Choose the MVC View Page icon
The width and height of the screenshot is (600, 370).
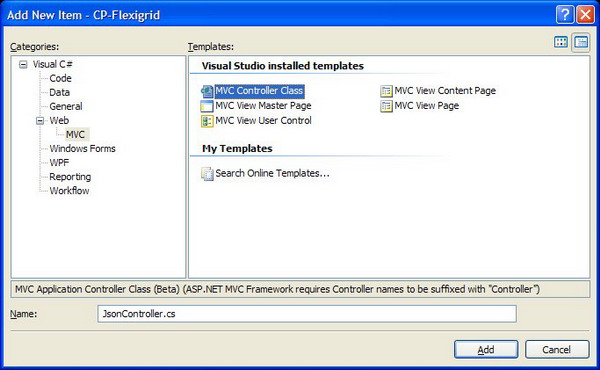386,106
